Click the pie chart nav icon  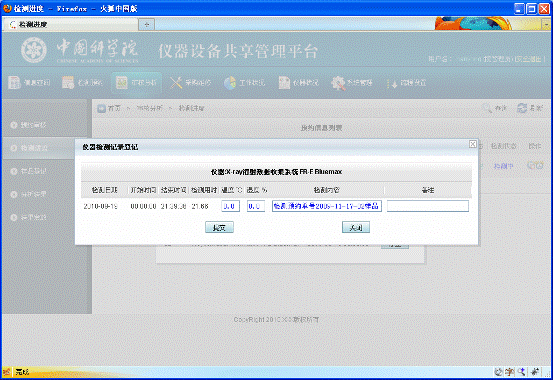click(230, 83)
